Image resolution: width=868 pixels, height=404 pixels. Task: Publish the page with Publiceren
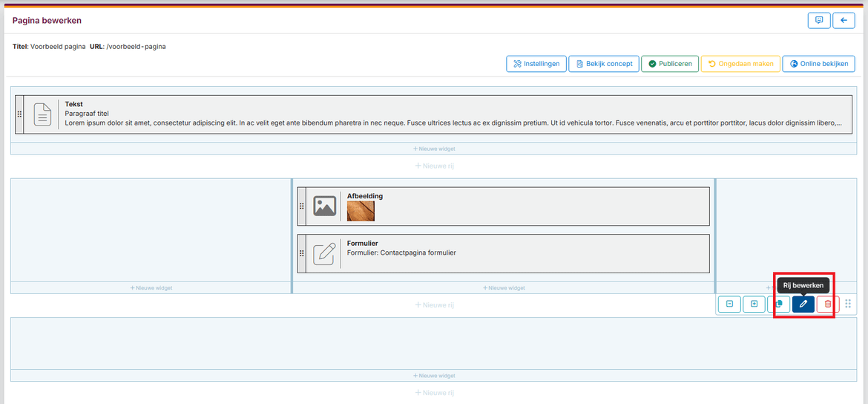pos(669,64)
